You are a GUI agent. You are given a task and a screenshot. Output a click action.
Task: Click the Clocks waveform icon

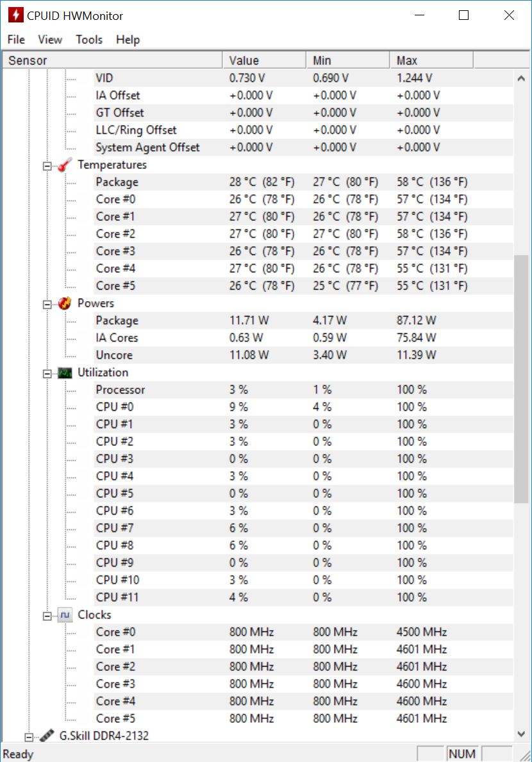pyautogui.click(x=65, y=615)
